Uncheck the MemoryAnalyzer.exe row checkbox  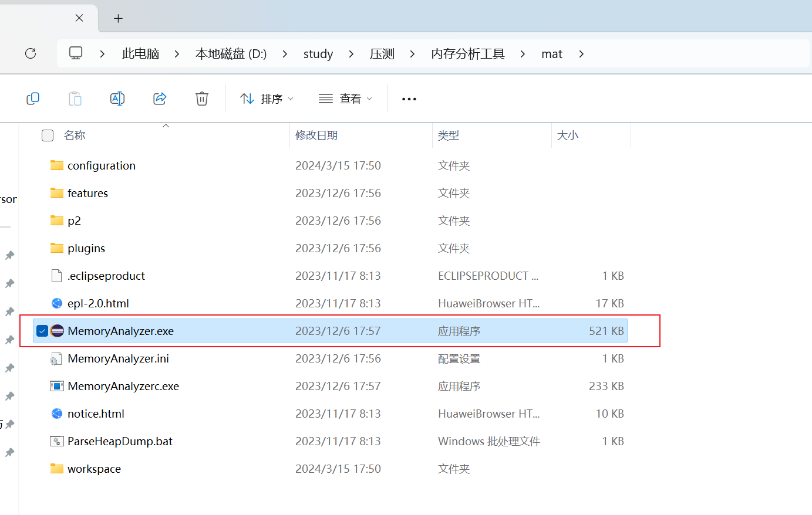[x=42, y=331]
